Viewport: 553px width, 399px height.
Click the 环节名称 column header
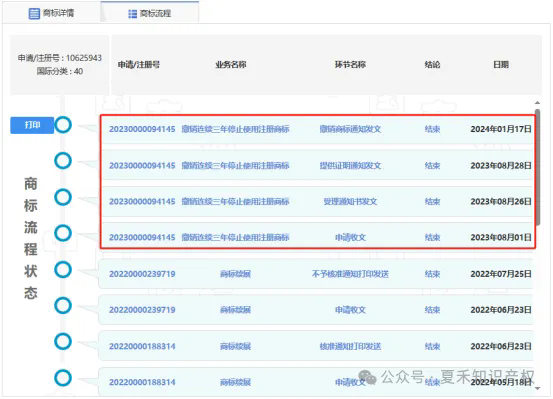coord(350,65)
